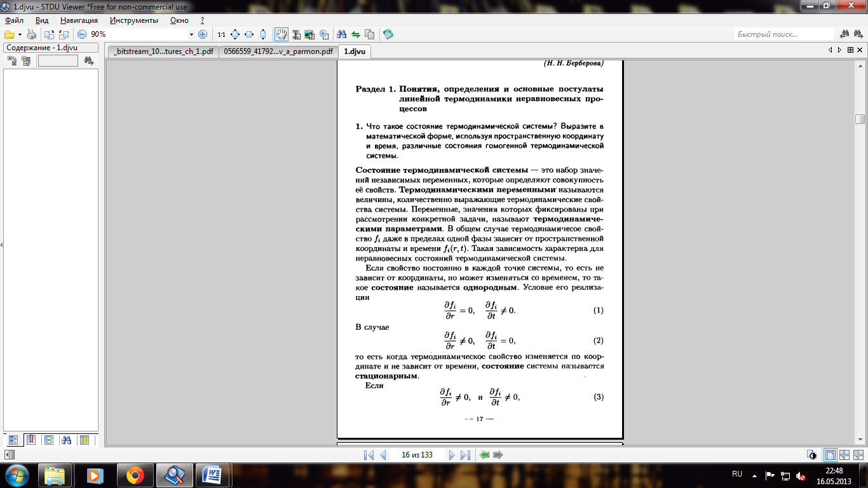Click the Fit height icon
Image resolution: width=868 pixels, height=488 pixels.
pos(263,34)
